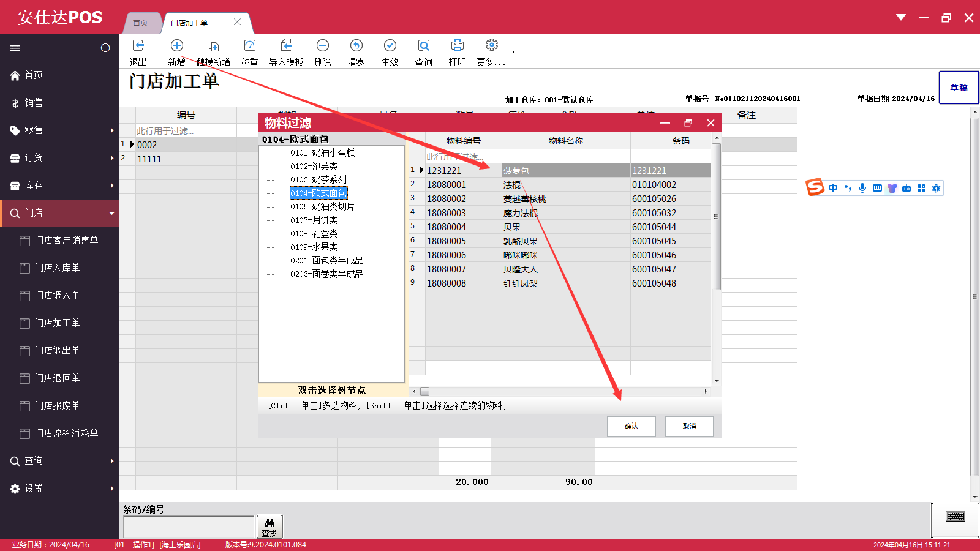
Task: Select tree node 0104-欧式面包
Action: point(318,193)
